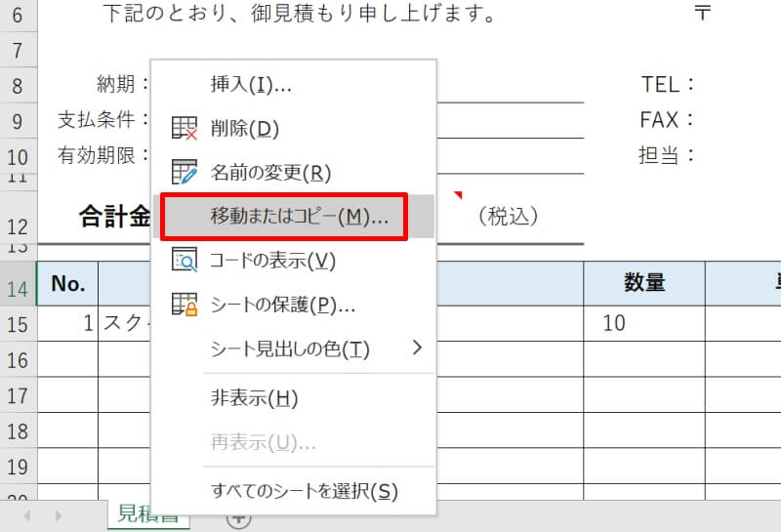Click the 有効期限： label cell
Screen dimensions: 781x532
(x=103, y=155)
